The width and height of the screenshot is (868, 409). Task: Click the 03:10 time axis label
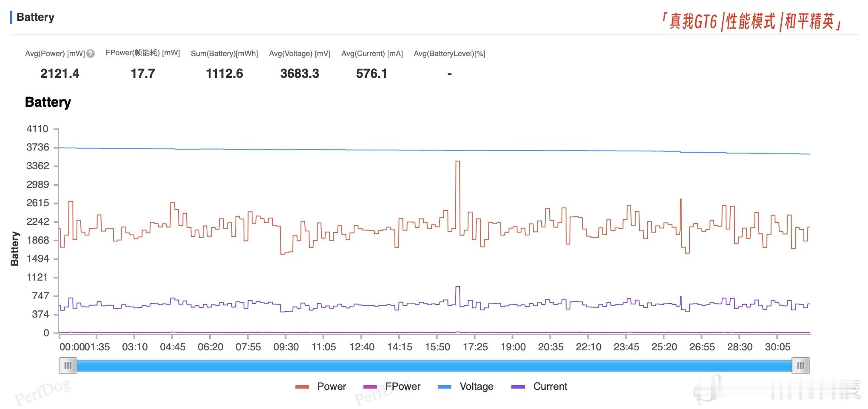point(135,347)
